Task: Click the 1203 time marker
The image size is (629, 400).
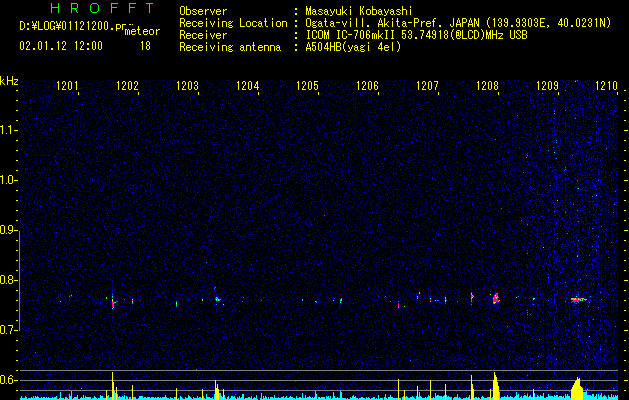Action: click(x=187, y=85)
